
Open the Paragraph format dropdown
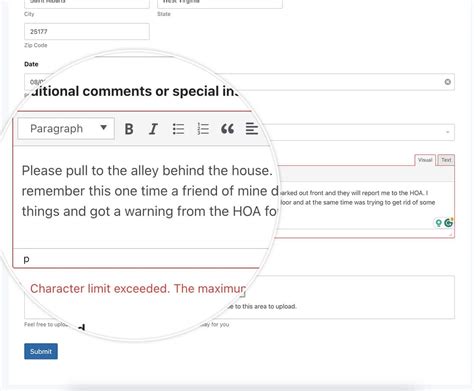(x=66, y=128)
